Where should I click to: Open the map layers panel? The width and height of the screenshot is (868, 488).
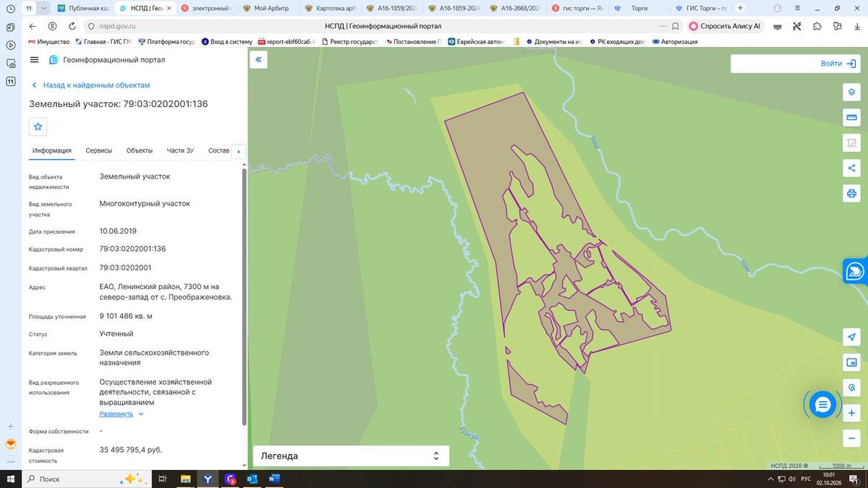(x=851, y=93)
